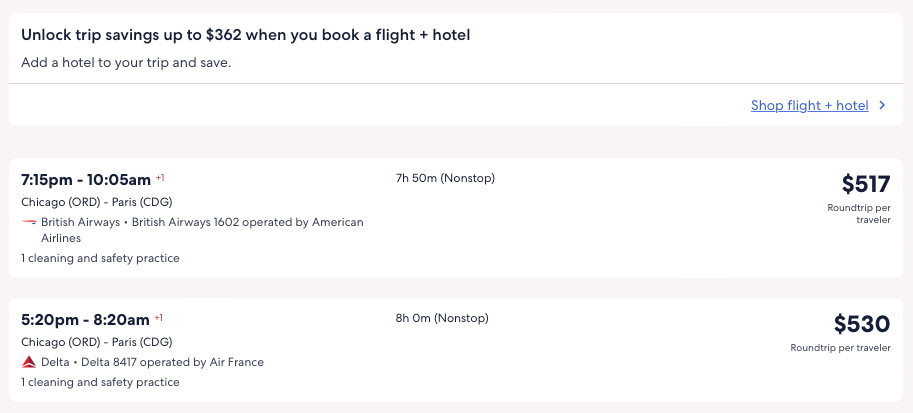
Task: Click Chicago (ORD) - Paris (CDG) on British Airways card
Action: [96, 202]
